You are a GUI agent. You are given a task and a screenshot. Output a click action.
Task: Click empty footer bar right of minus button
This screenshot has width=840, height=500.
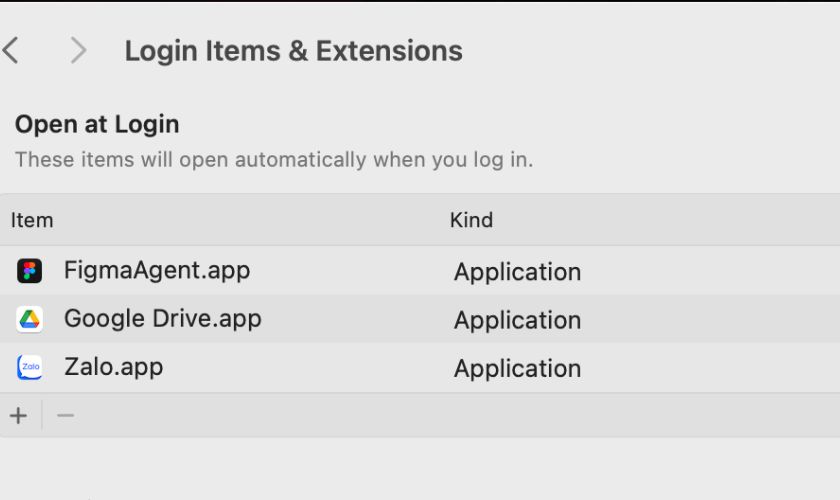point(450,416)
